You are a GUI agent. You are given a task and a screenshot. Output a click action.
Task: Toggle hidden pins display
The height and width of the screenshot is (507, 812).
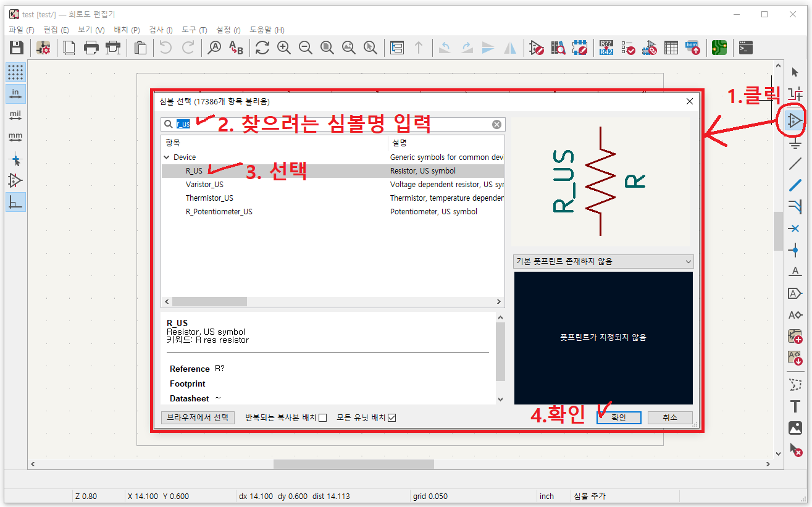[x=16, y=181]
